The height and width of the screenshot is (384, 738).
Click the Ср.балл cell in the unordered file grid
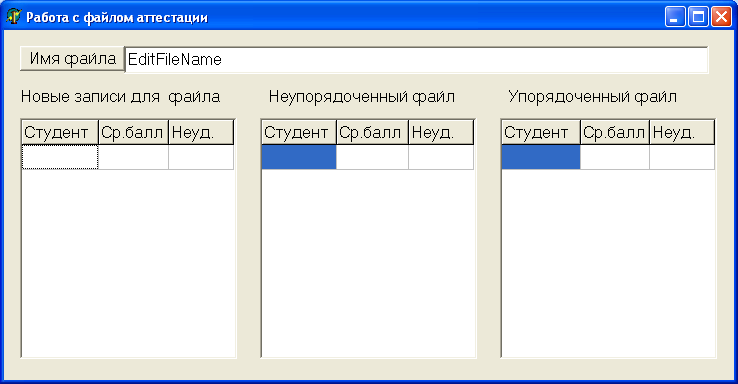tap(372, 157)
